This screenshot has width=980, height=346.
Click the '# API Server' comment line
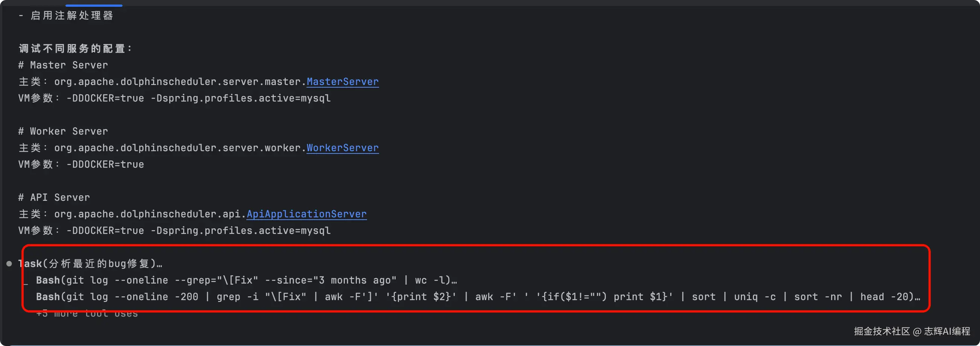click(x=54, y=198)
